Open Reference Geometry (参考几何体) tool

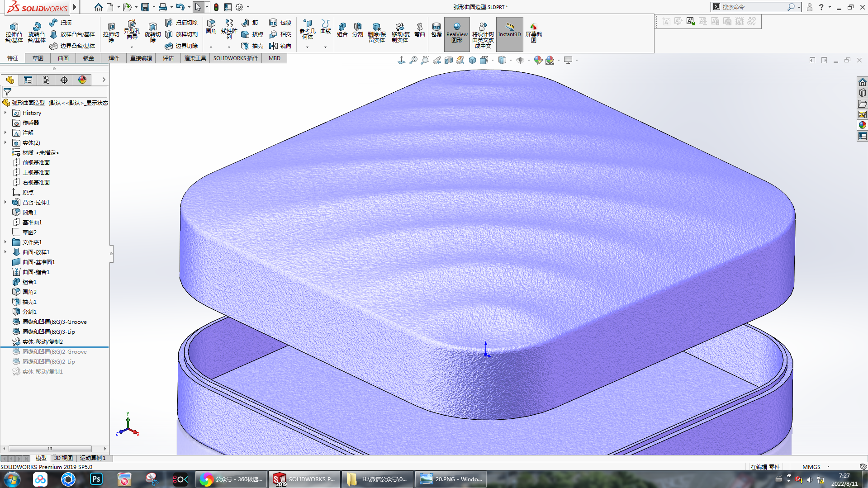(308, 30)
